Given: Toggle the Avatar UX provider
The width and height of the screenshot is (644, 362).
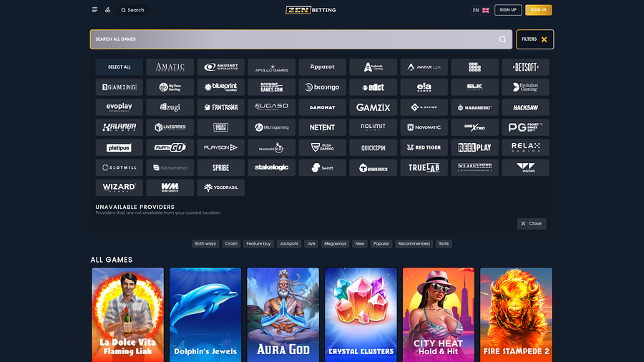Looking at the screenshot, I should click(x=424, y=67).
